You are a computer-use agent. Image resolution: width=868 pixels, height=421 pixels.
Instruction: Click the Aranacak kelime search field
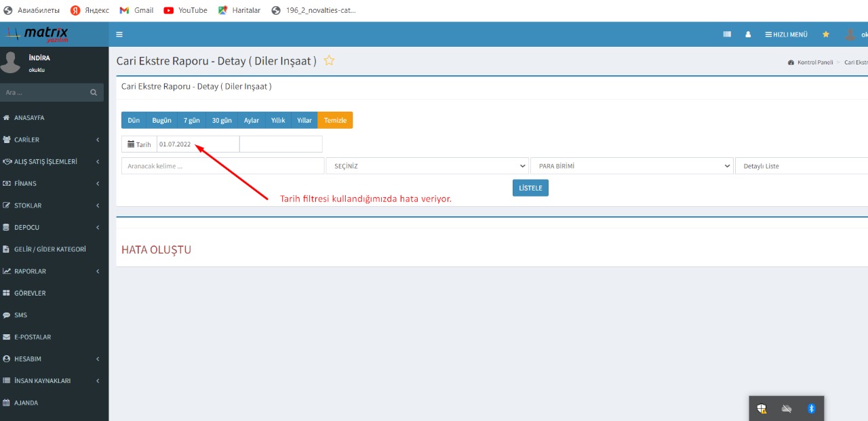[x=222, y=166]
